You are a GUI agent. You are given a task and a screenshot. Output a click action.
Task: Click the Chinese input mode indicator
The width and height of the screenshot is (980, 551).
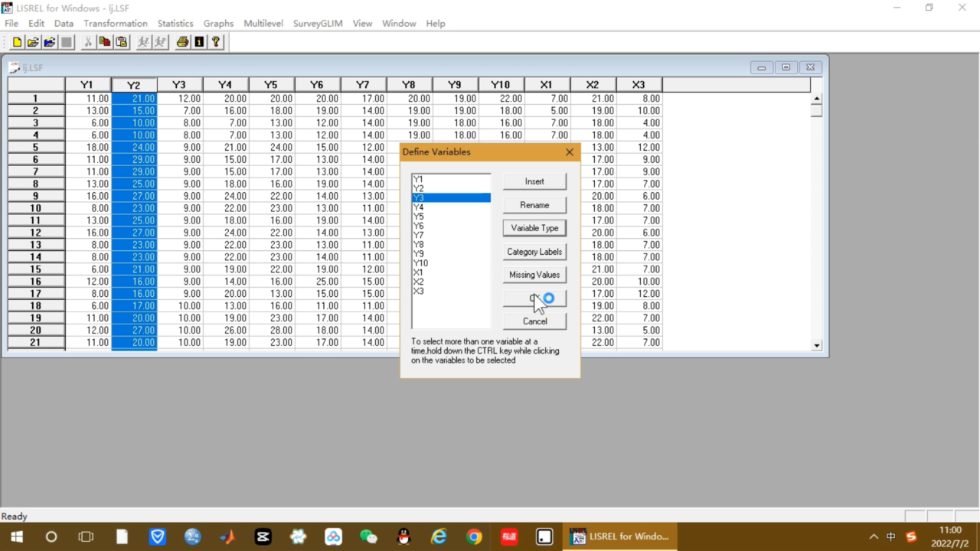coord(891,536)
